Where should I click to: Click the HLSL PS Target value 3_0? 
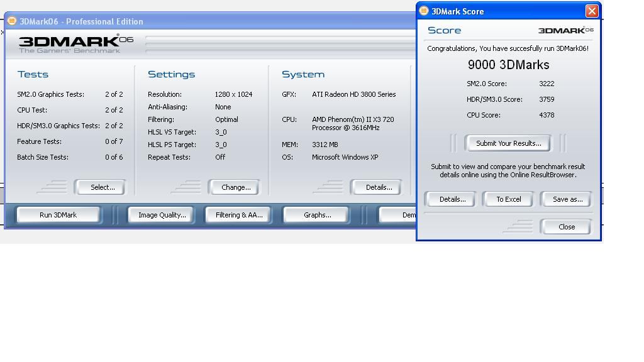[221, 145]
